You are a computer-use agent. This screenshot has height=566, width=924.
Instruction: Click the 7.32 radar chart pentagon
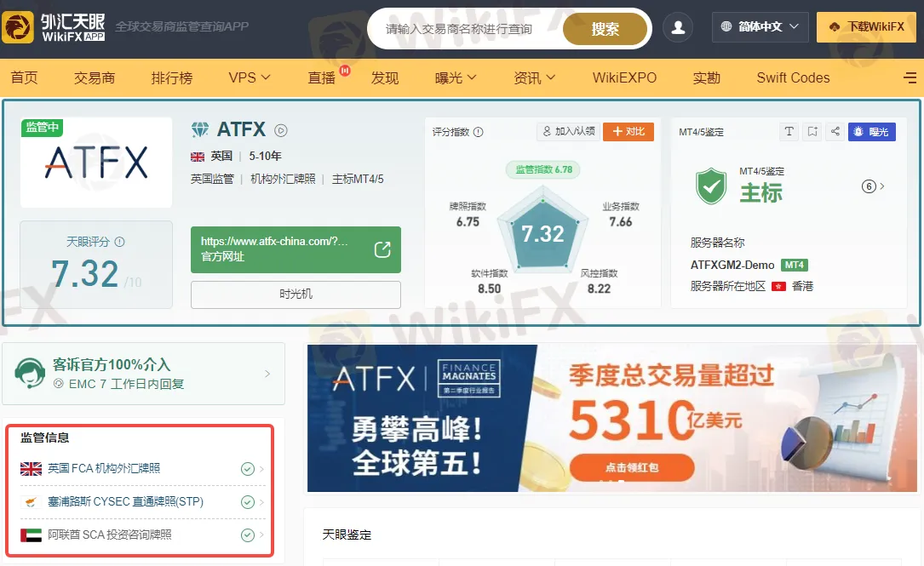[x=542, y=232]
